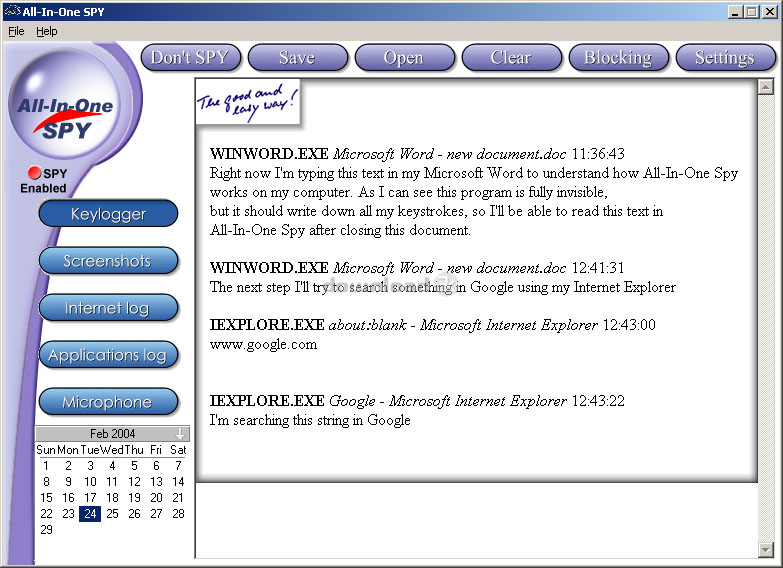
Task: Minimize the All-In-One SPY window
Action: [734, 11]
